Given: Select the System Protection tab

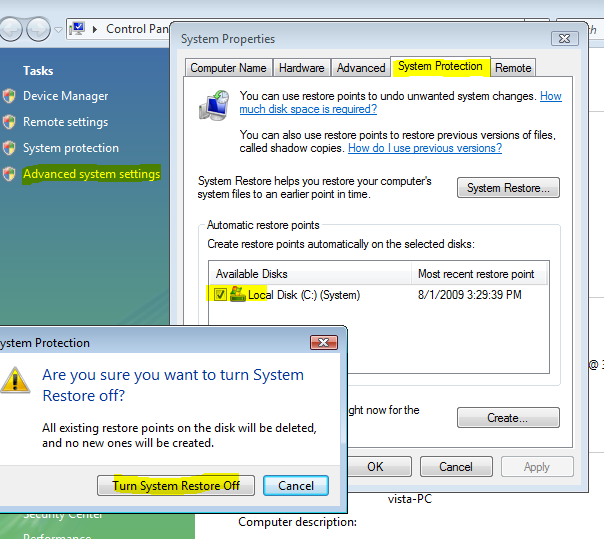Looking at the screenshot, I should pyautogui.click(x=440, y=66).
